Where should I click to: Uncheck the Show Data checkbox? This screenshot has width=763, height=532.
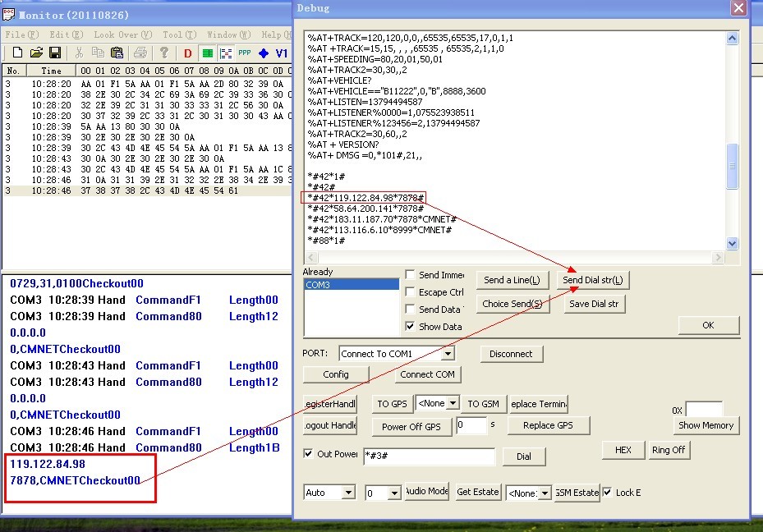click(x=410, y=326)
